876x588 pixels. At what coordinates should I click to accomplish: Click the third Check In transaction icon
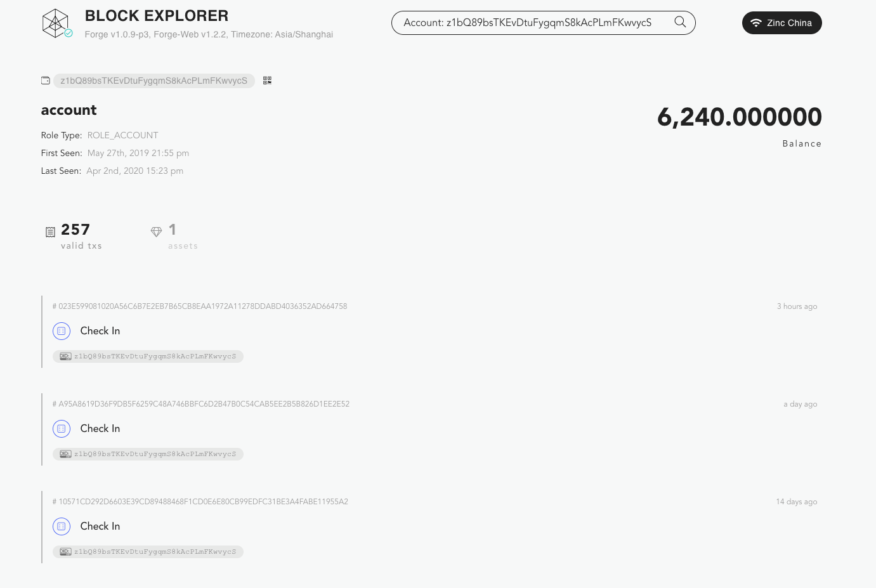[x=62, y=526]
